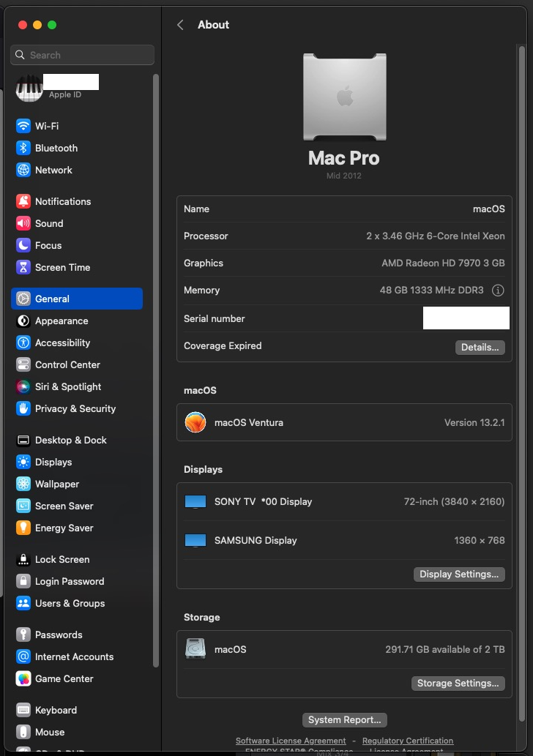
Task: Click 2 x 3.46 GHz 6-Core Intel Xeon
Action: [436, 236]
